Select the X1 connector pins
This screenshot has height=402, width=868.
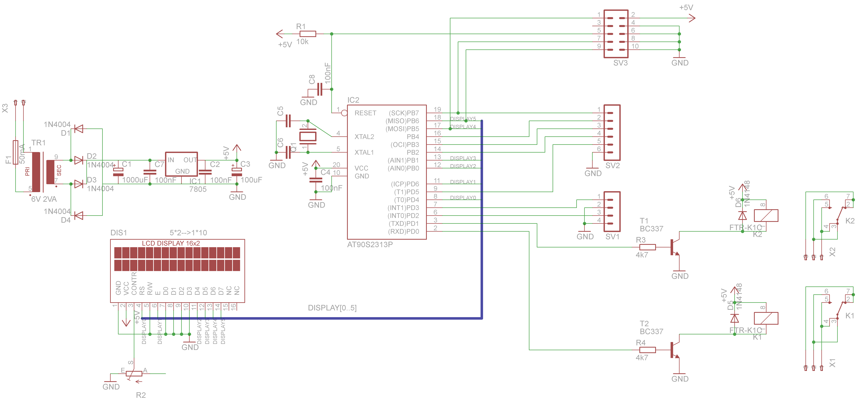(813, 368)
